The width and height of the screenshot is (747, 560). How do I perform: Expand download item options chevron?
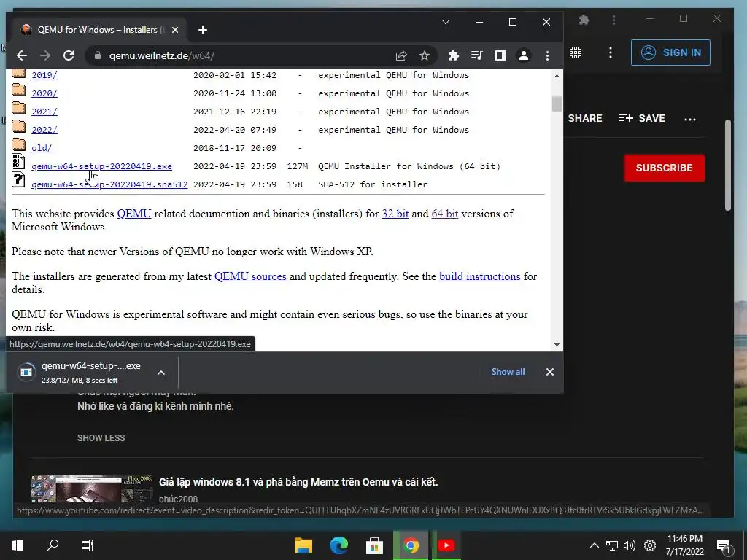161,373
